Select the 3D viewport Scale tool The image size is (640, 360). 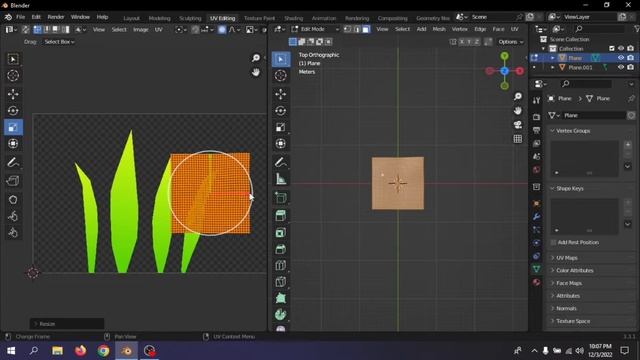[281, 127]
